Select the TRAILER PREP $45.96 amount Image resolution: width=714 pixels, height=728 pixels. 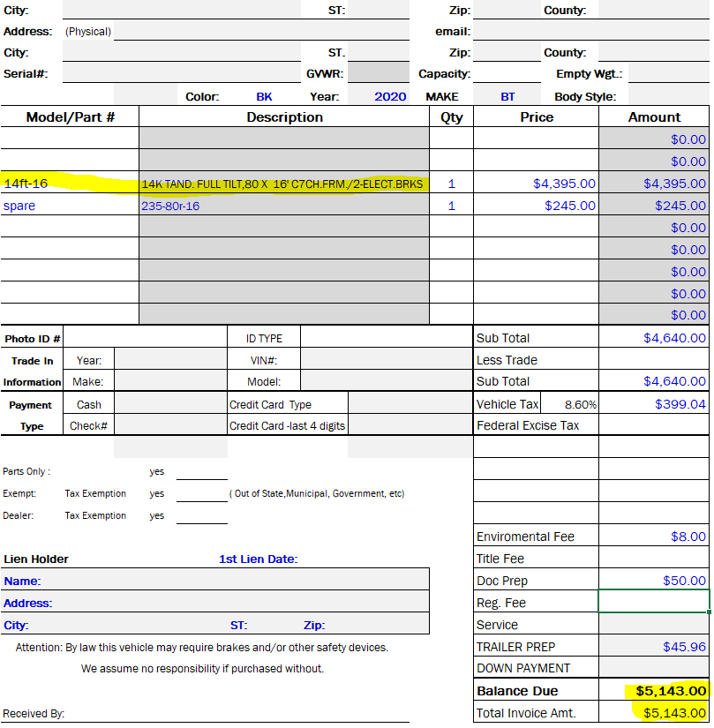(654, 647)
